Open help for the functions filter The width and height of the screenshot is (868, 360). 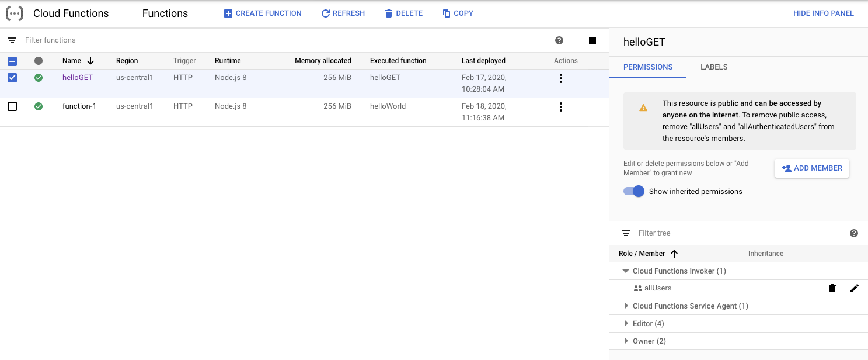(x=559, y=40)
